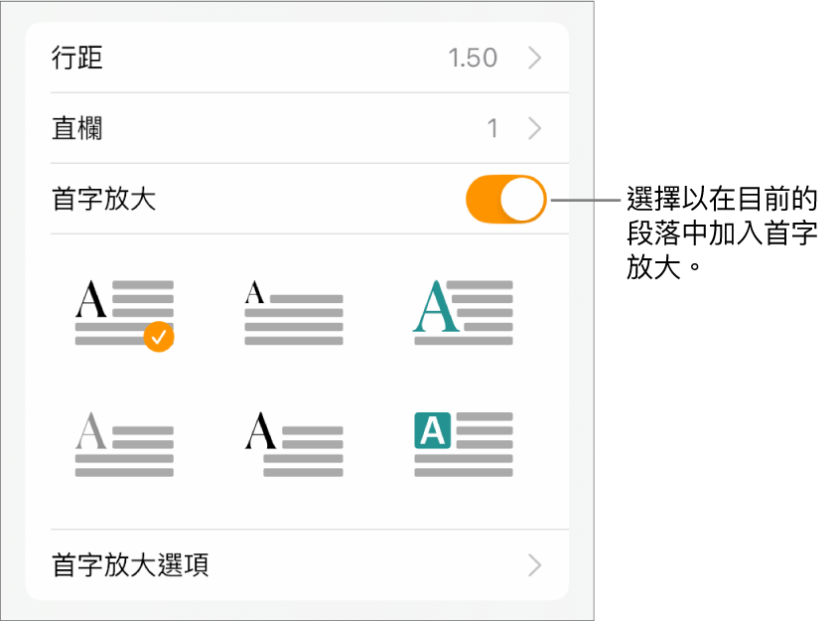Choose the small raised drop cap style
The height and width of the screenshot is (621, 840).
294,312
